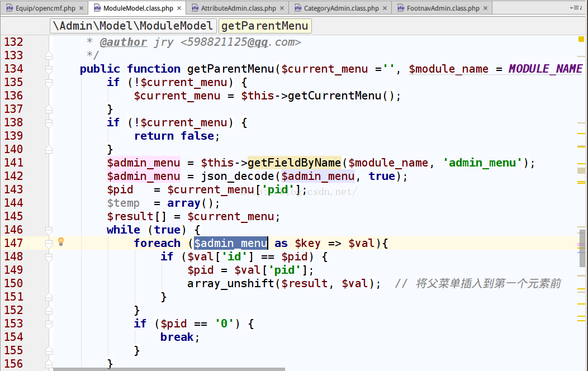This screenshot has height=371, width=588.
Task: Click the \Admin\Model\ModuleModel breadcrumb
Action: 133,26
